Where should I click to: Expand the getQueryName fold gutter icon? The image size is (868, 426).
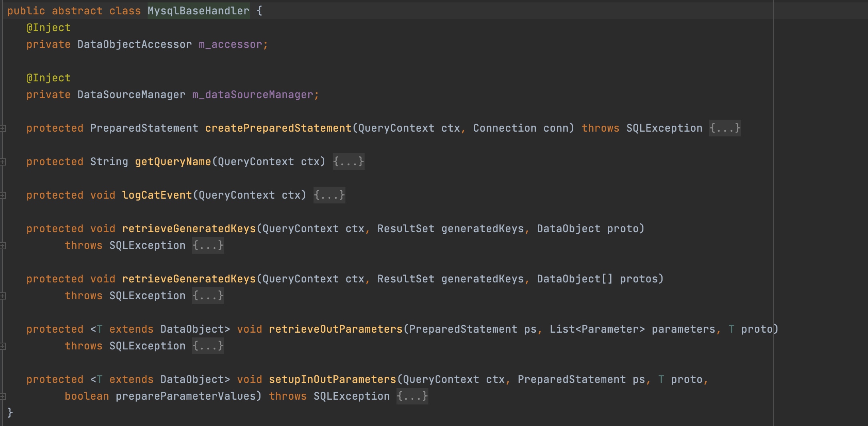tap(3, 162)
